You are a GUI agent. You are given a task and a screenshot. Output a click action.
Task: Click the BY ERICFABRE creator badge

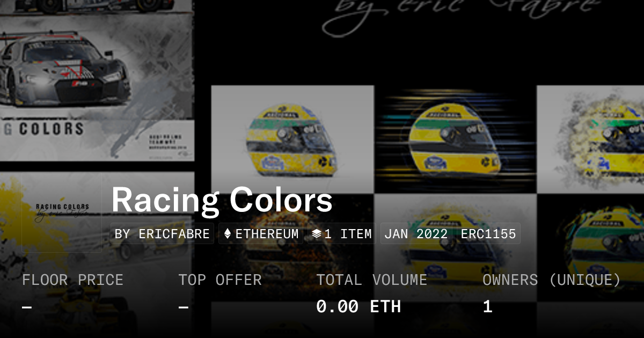tap(162, 234)
